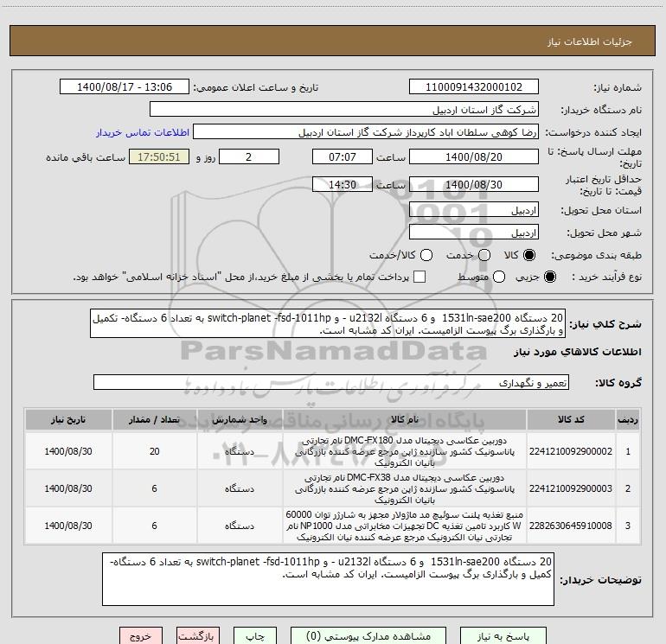Image resolution: width=666 pixels, height=644 pixels.
Task: Click the چاپ print button
Action: click(x=255, y=636)
